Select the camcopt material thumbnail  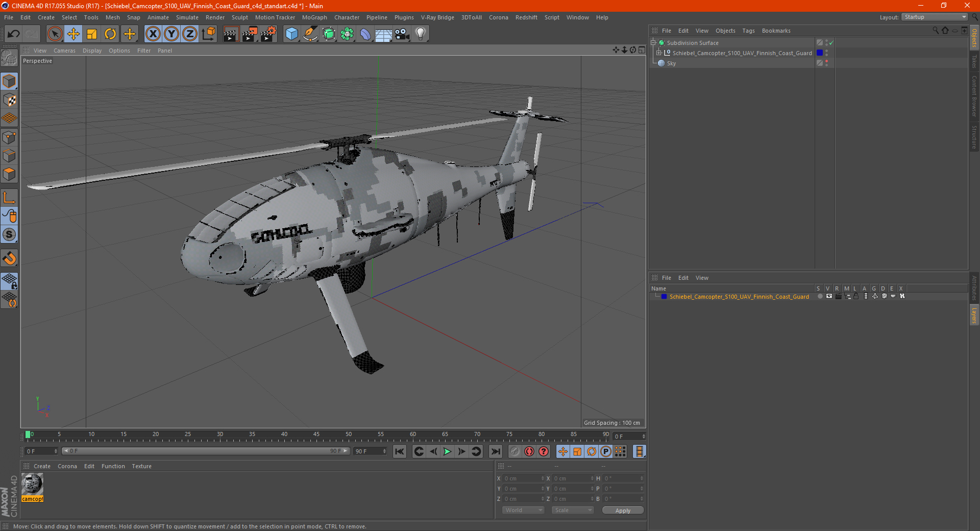pyautogui.click(x=32, y=485)
